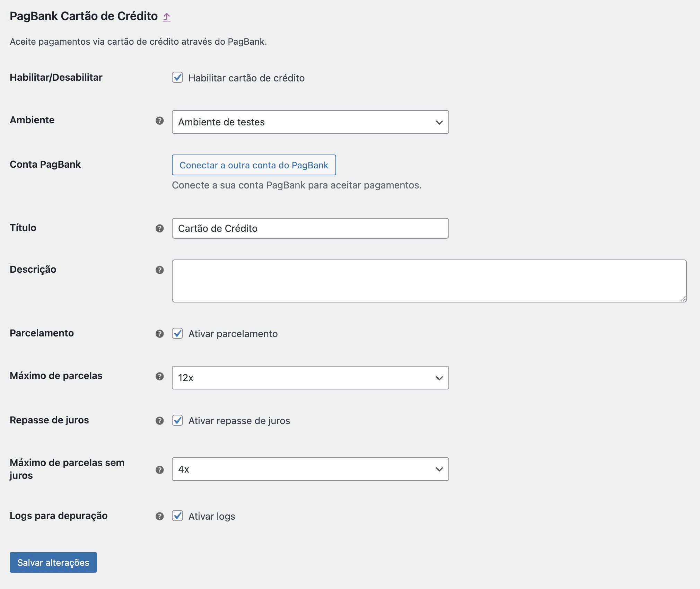700x589 pixels.
Task: Toggle the Ativar parcelamento checkbox
Action: [177, 333]
